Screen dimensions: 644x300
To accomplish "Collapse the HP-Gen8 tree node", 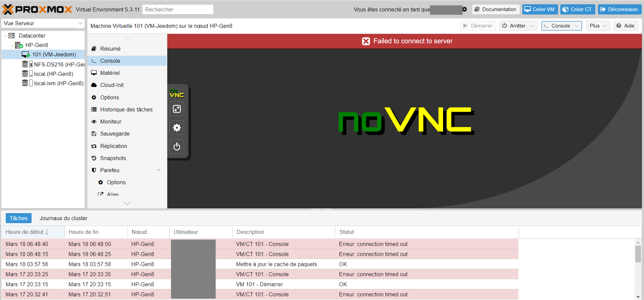I will pos(12,45).
